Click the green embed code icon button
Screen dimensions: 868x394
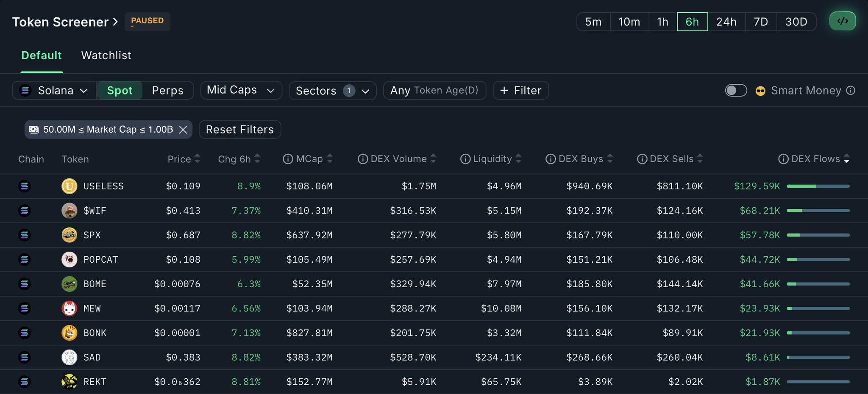coord(842,21)
